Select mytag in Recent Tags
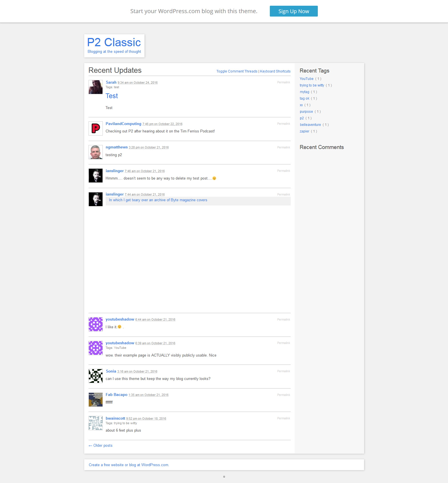Viewport: 448px width, 483px height. click(304, 92)
